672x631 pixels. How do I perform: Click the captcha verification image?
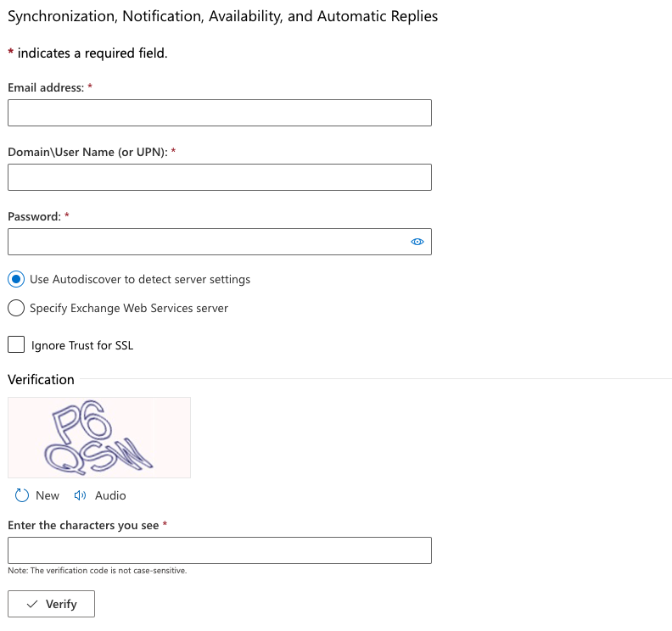pyautogui.click(x=99, y=438)
